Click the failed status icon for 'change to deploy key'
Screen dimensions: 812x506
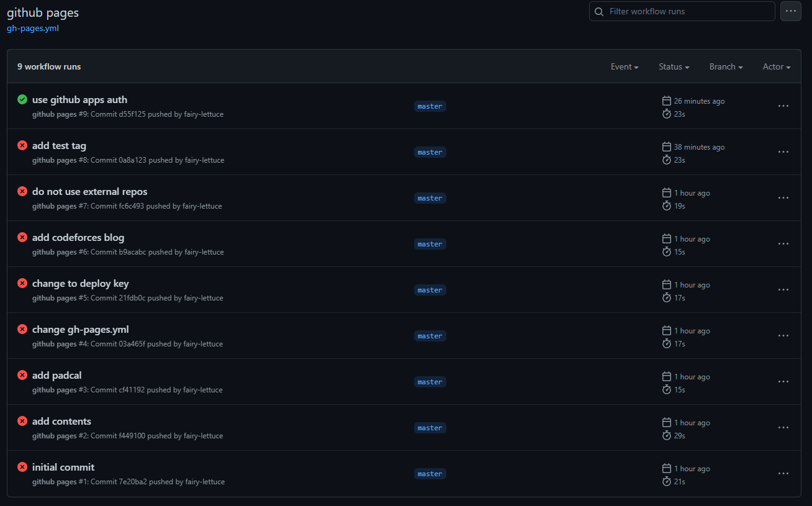(x=22, y=283)
